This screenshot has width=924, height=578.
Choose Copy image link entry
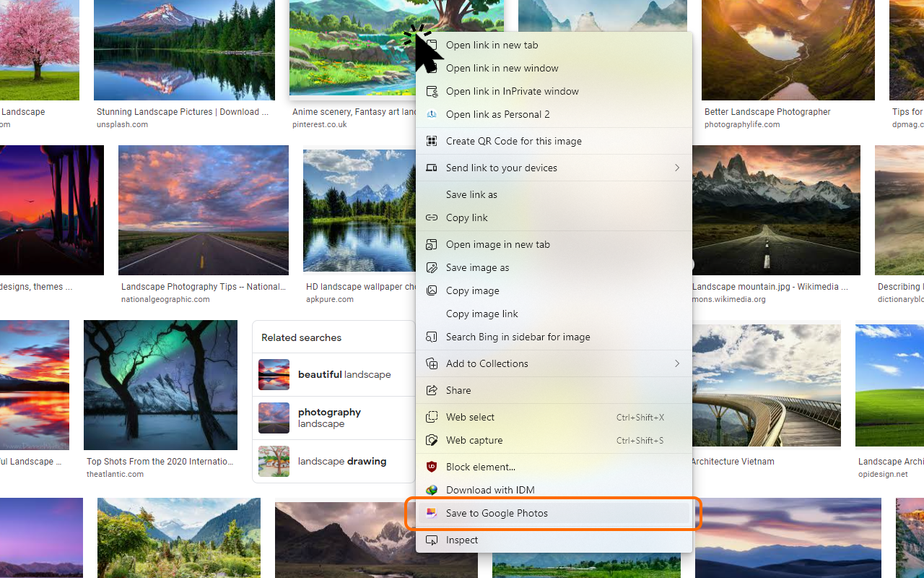pyautogui.click(x=481, y=314)
